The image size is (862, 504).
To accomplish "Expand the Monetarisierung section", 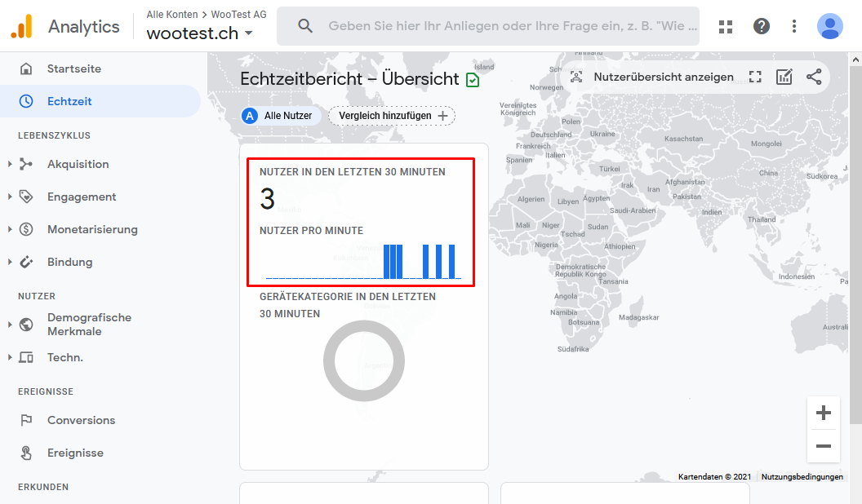I will (x=10, y=229).
